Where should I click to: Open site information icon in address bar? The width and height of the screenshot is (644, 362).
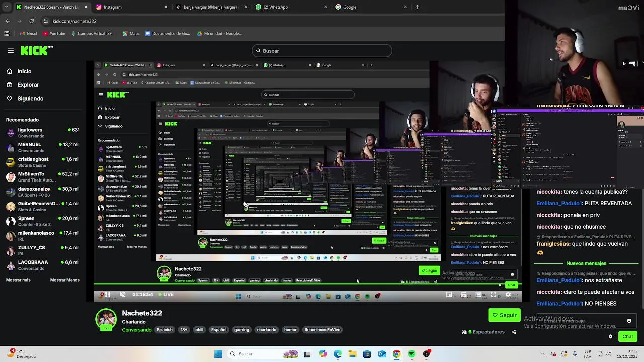pos(46,21)
